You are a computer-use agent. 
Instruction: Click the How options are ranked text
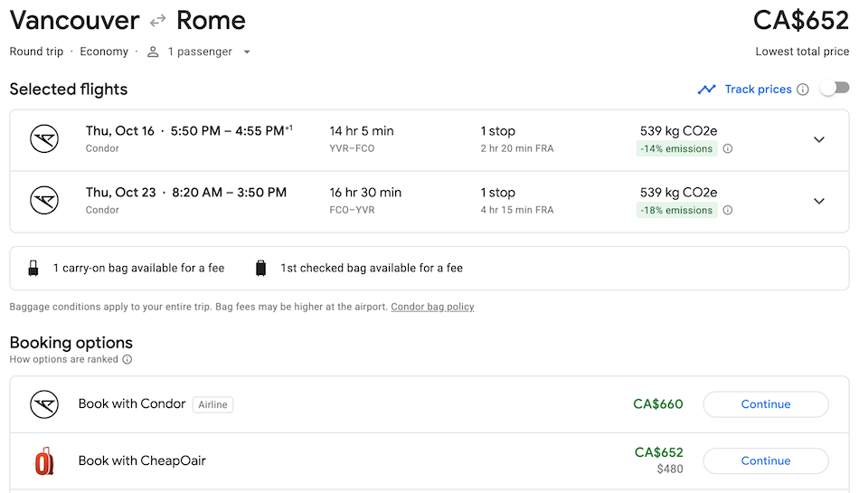tap(63, 359)
